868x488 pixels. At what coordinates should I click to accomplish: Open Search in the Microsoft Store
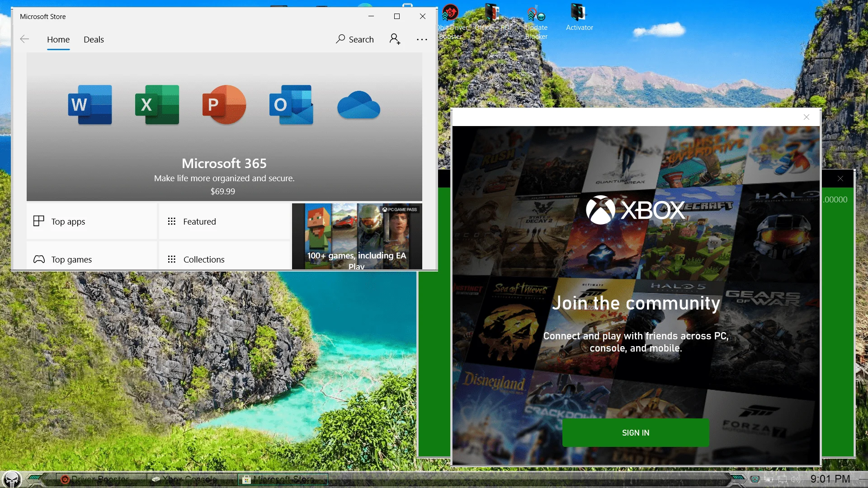point(355,39)
